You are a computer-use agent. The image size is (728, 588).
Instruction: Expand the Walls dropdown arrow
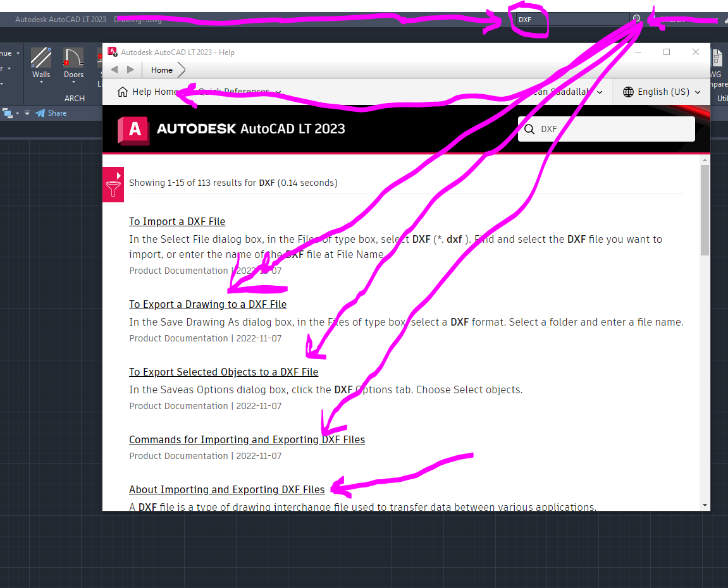(40, 83)
